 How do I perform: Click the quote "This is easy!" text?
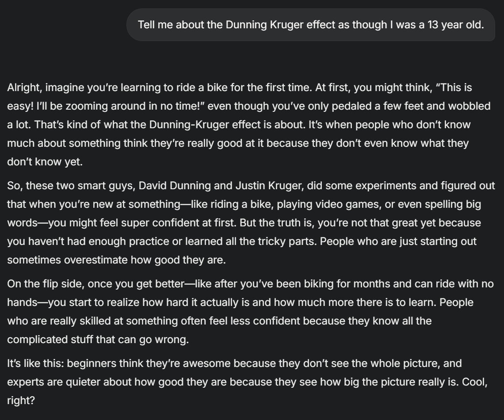(454, 88)
